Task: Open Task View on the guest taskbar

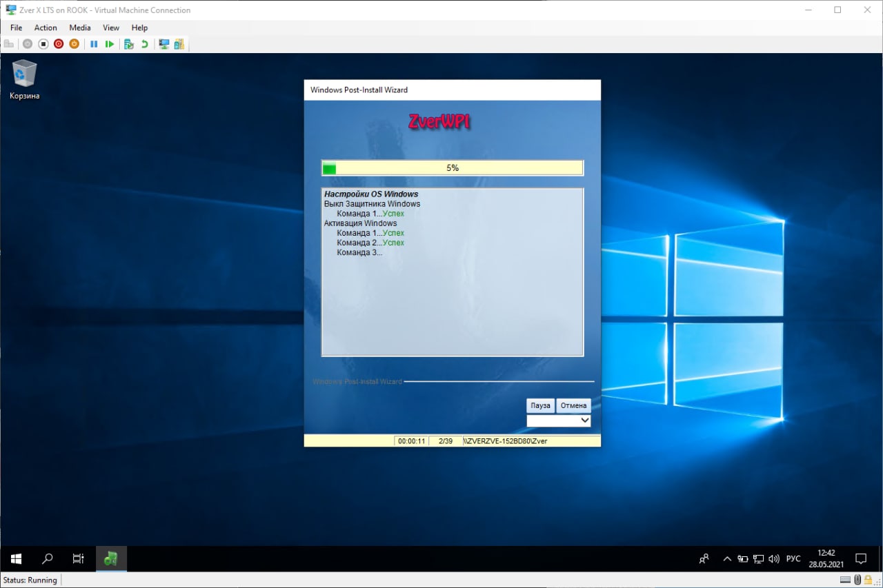Action: (x=79, y=559)
